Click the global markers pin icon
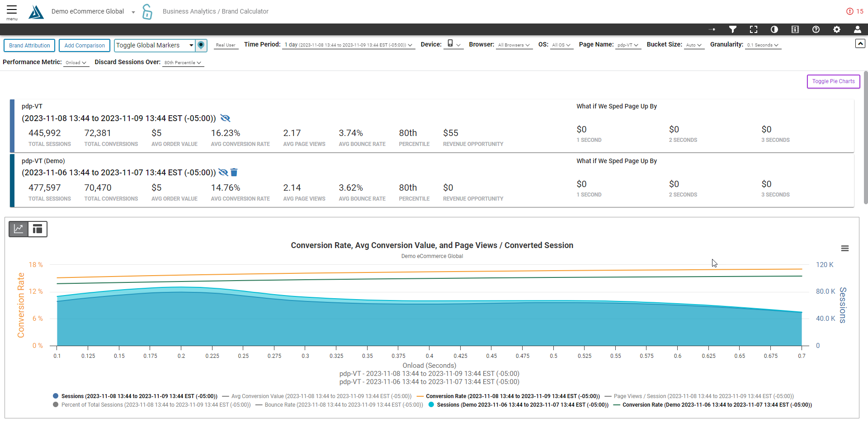Screen dimensions: 868x427 click(201, 45)
